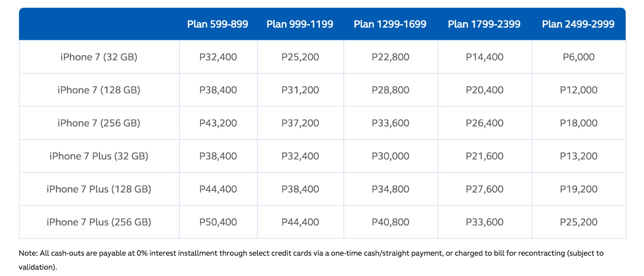
Task: Click the Plan 2499-2999 header
Action: (x=578, y=24)
